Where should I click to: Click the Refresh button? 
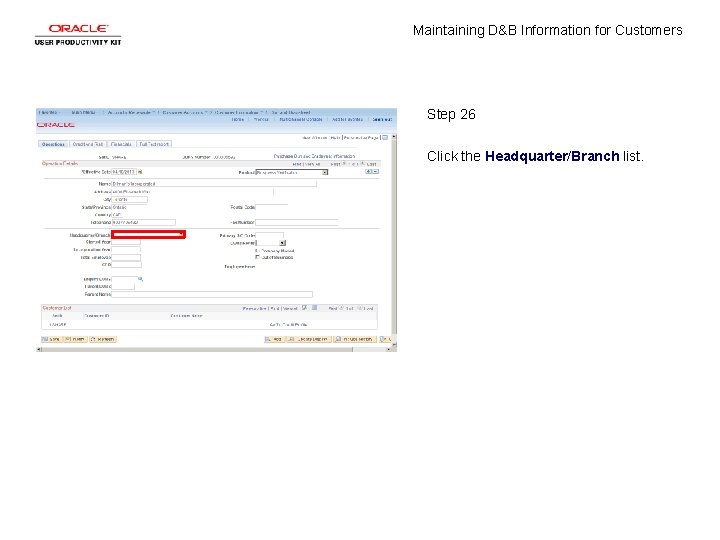103,339
